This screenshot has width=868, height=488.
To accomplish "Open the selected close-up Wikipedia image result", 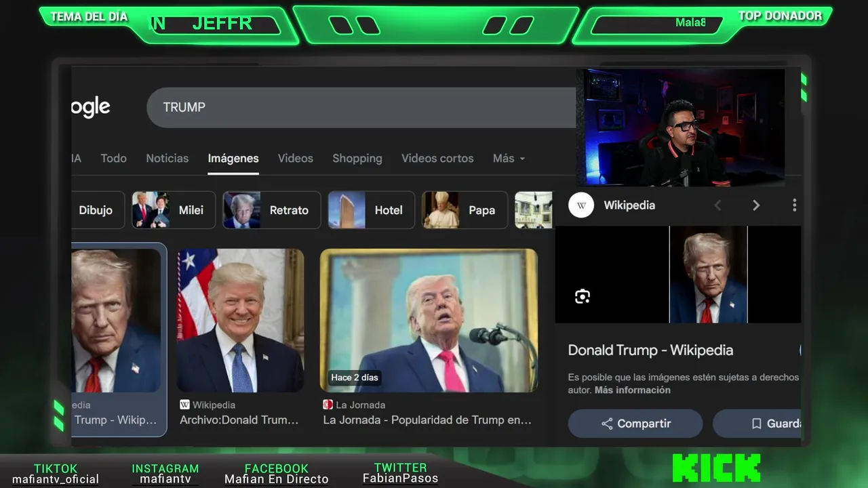I will (116, 321).
